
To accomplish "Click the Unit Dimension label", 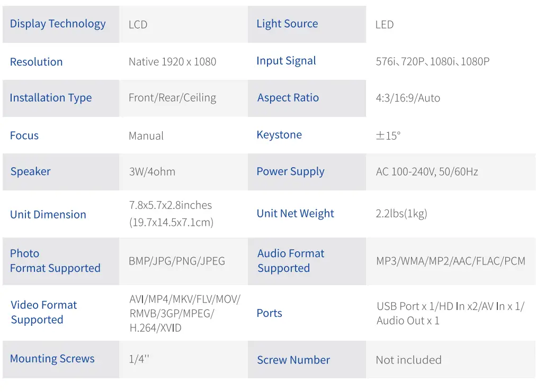I will (48, 215).
